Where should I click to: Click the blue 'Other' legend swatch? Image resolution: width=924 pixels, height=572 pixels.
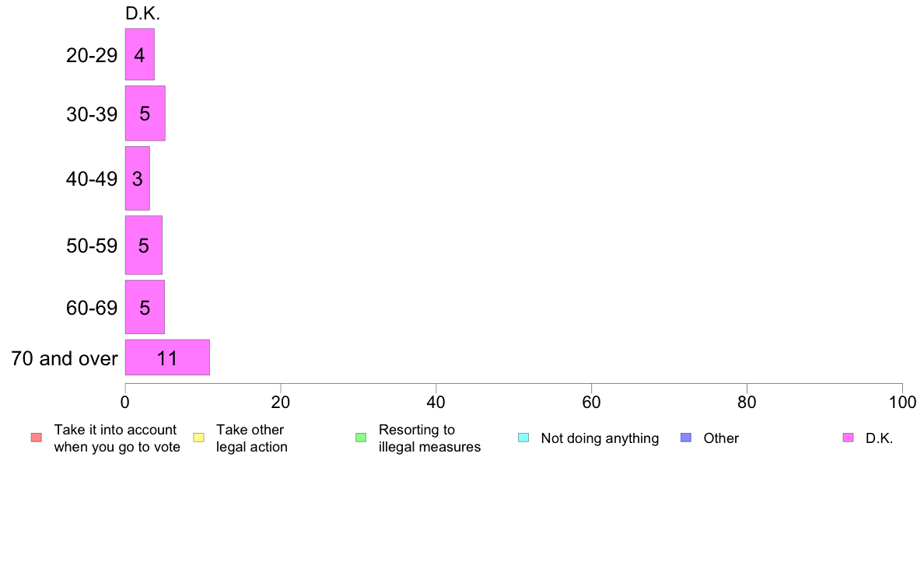(x=686, y=438)
